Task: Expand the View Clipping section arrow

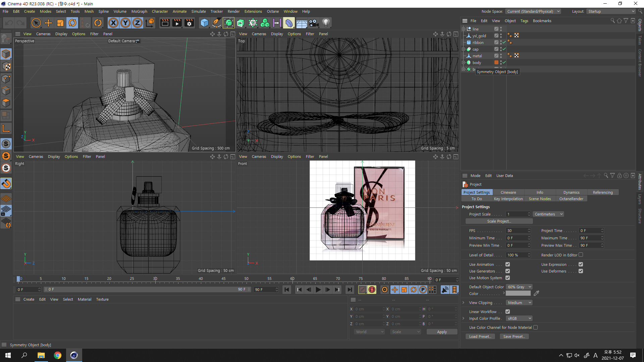Action: click(x=464, y=303)
